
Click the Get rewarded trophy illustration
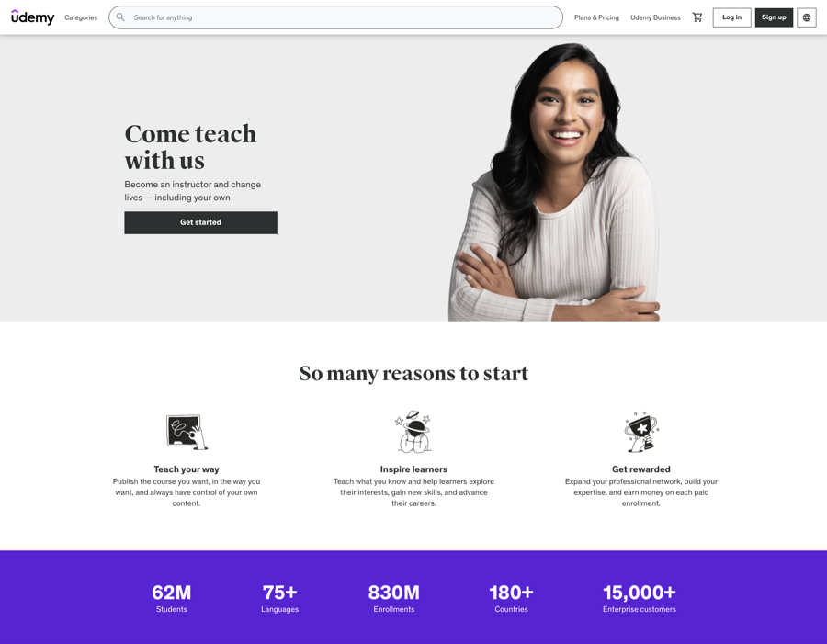[641, 432]
